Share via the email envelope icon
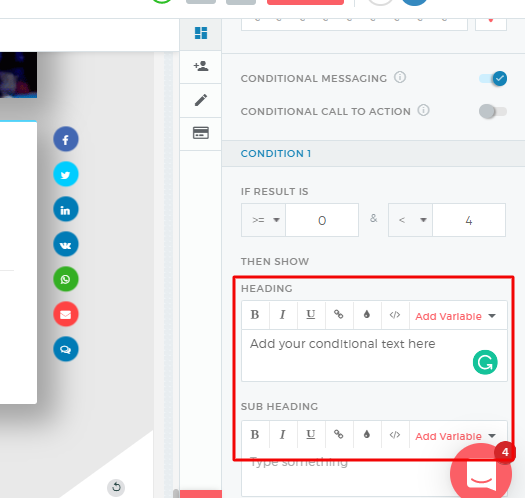 [x=66, y=314]
